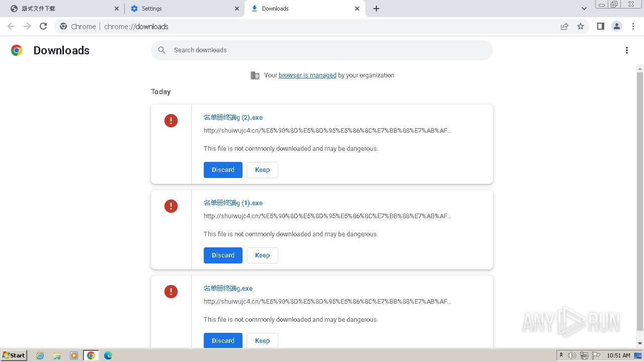Image resolution: width=644 pixels, height=362 pixels.
Task: Click source URL of 名单册终端g (1).exe
Action: [x=328, y=216]
